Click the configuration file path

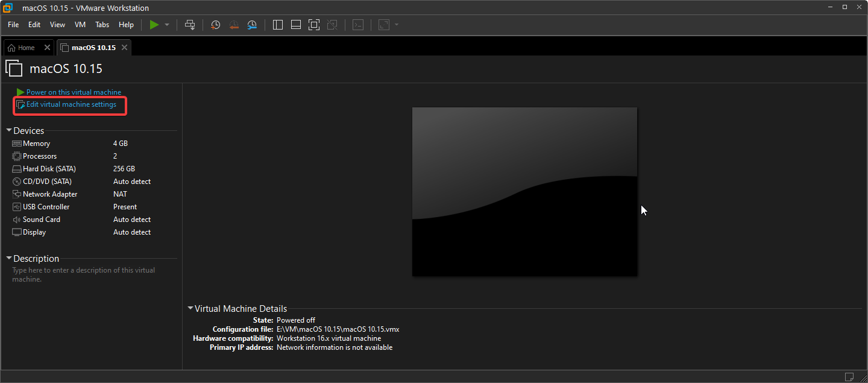coord(338,329)
